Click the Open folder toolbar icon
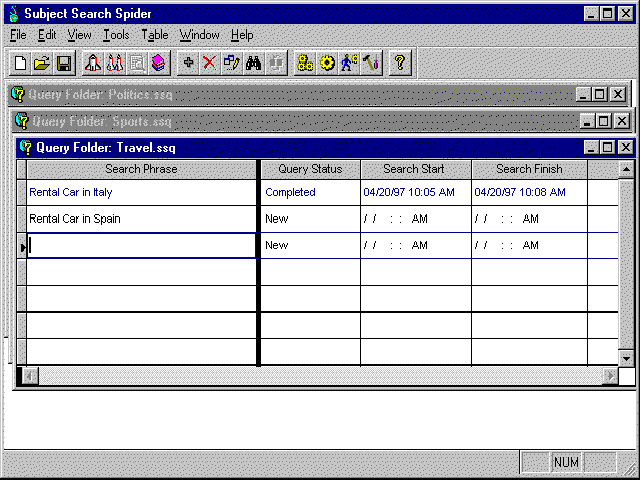Screen dimensions: 640x480 [x=41, y=63]
